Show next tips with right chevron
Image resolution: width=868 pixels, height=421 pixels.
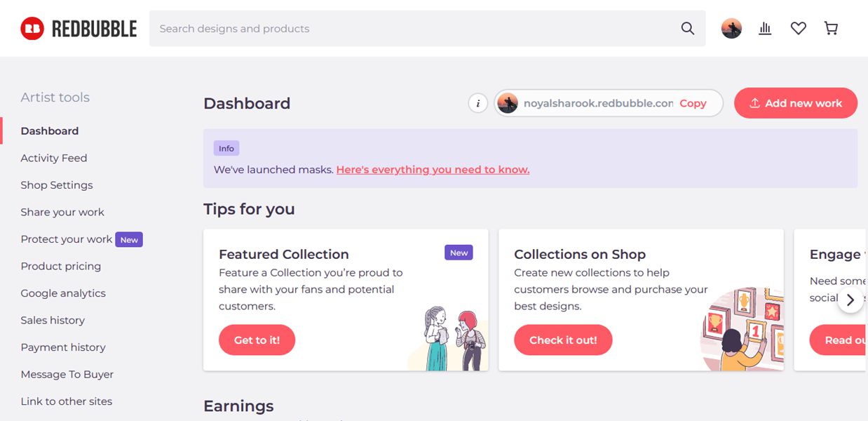[x=850, y=300]
